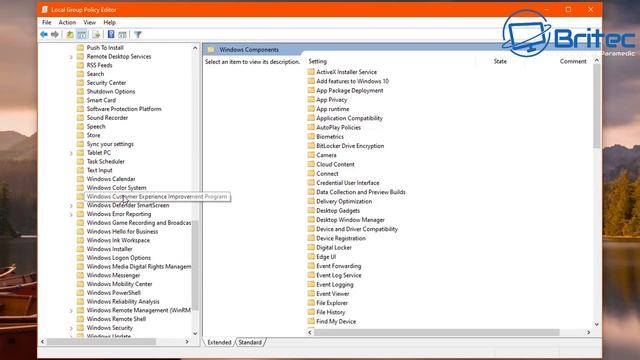Sort by the Comment column header

[x=573, y=61]
